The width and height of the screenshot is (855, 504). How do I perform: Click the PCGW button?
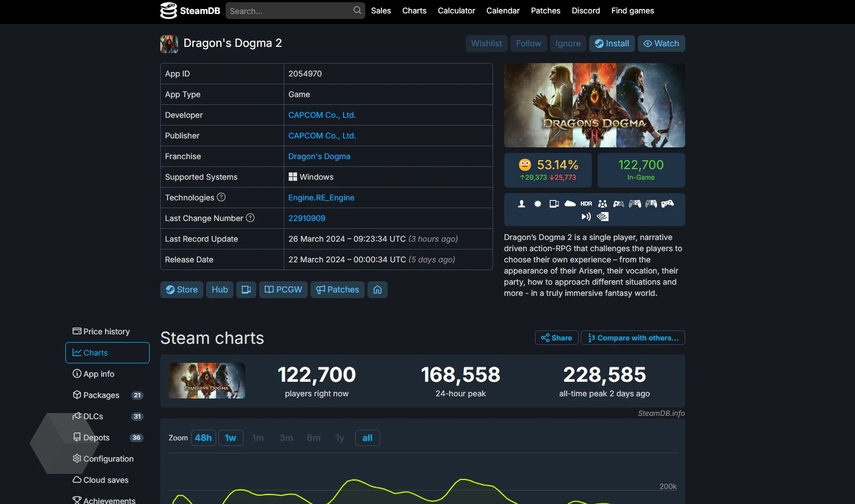tap(283, 290)
